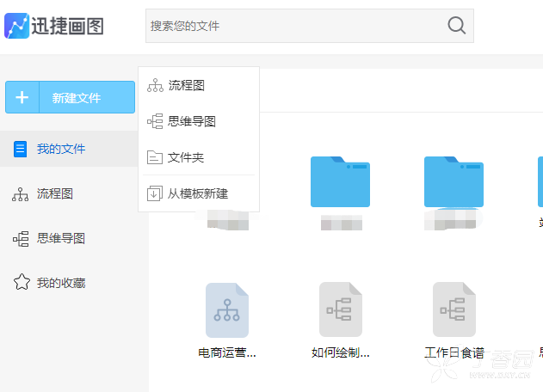Screen dimensions: 543x392
Task: Open the middle blue folder
Action: click(x=340, y=181)
